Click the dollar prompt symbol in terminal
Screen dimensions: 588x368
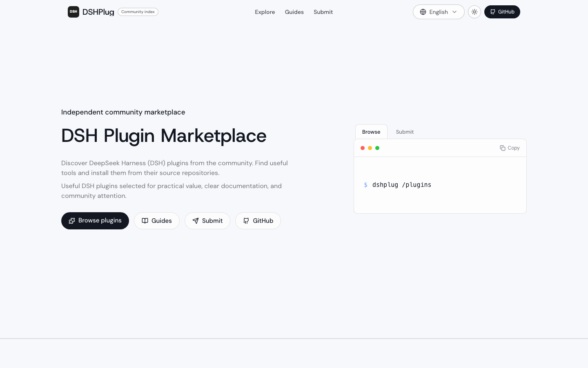click(x=365, y=185)
